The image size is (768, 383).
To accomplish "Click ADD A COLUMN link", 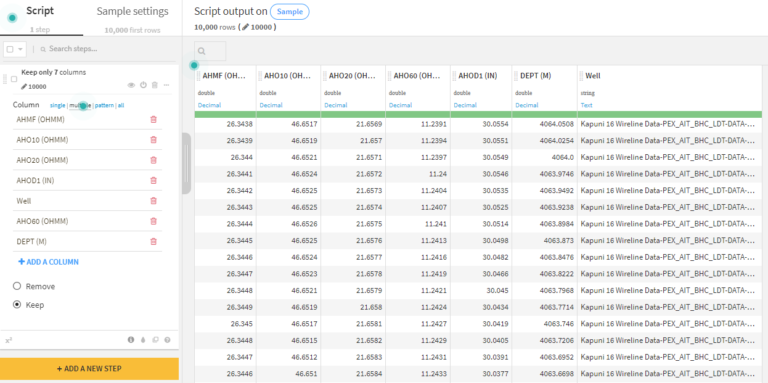I will coord(48,262).
